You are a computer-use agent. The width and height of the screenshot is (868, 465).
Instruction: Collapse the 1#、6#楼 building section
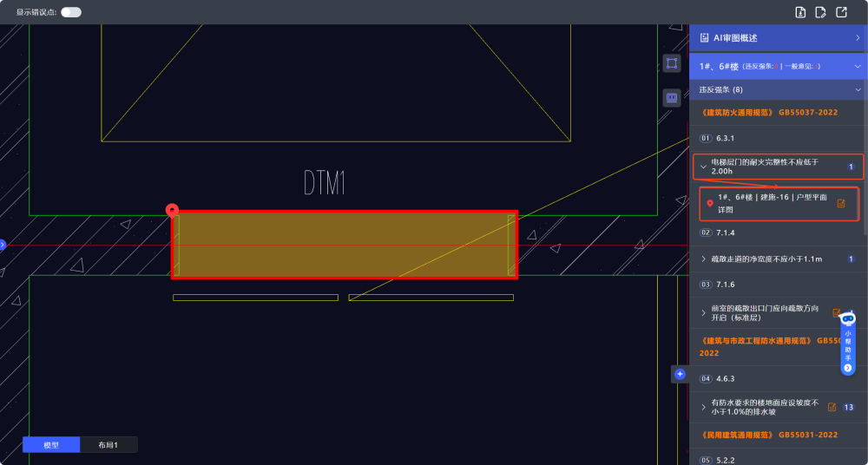pyautogui.click(x=858, y=66)
